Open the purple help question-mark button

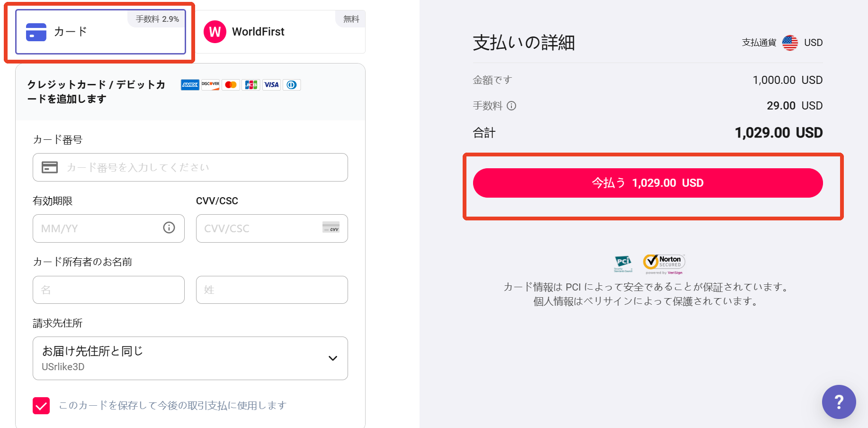click(x=839, y=402)
